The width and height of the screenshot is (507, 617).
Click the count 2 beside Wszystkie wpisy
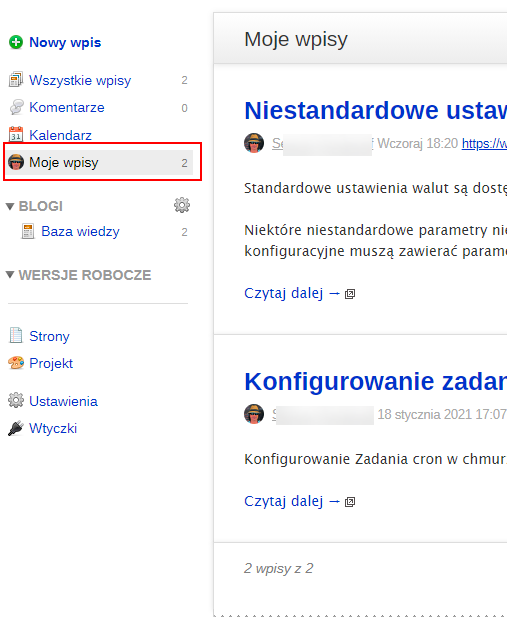tap(184, 80)
